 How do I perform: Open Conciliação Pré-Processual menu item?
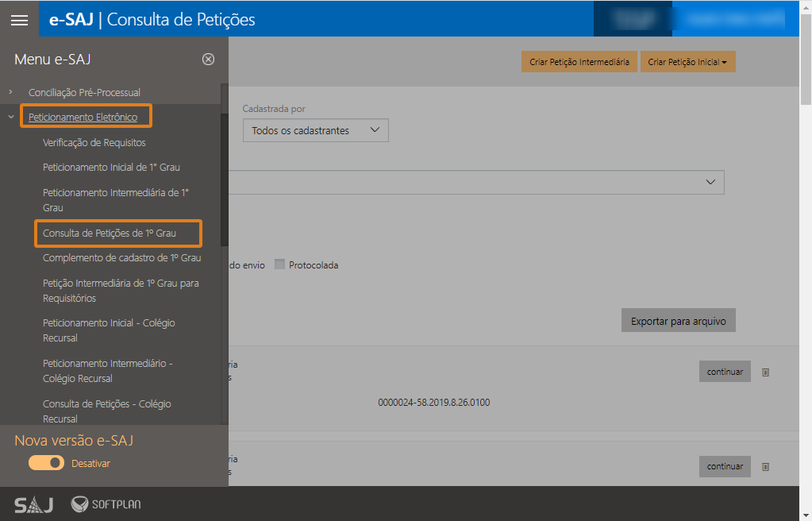pos(84,92)
